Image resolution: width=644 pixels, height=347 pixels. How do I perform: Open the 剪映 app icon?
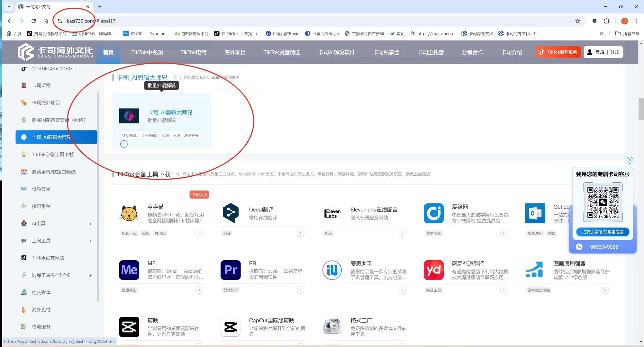tap(129, 327)
